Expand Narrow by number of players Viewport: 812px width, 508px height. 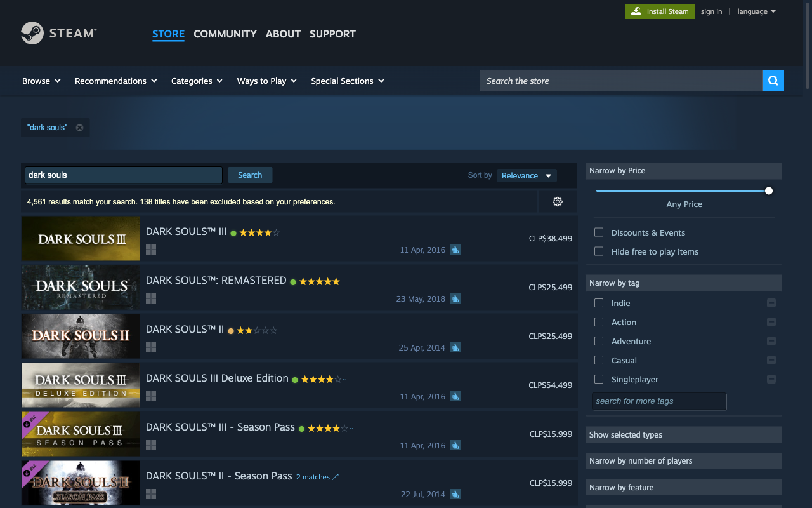(684, 460)
